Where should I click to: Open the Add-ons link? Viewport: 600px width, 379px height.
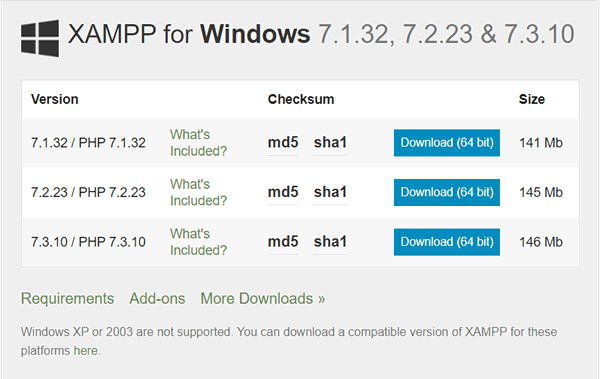pos(157,299)
